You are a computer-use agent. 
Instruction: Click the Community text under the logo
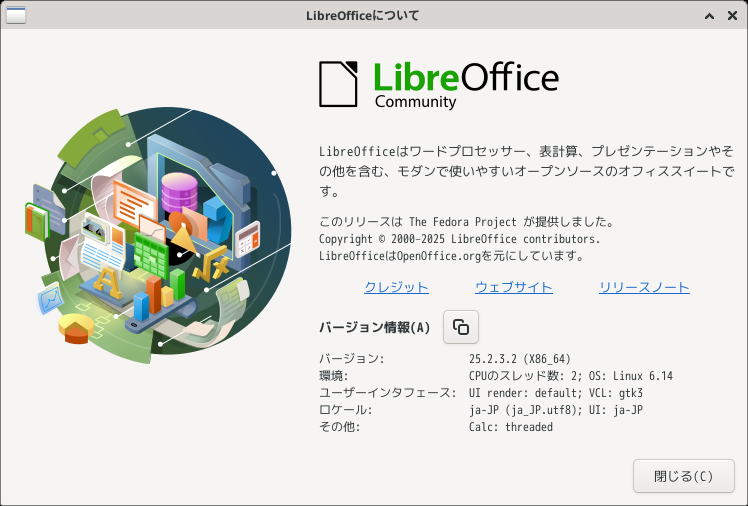[x=415, y=102]
